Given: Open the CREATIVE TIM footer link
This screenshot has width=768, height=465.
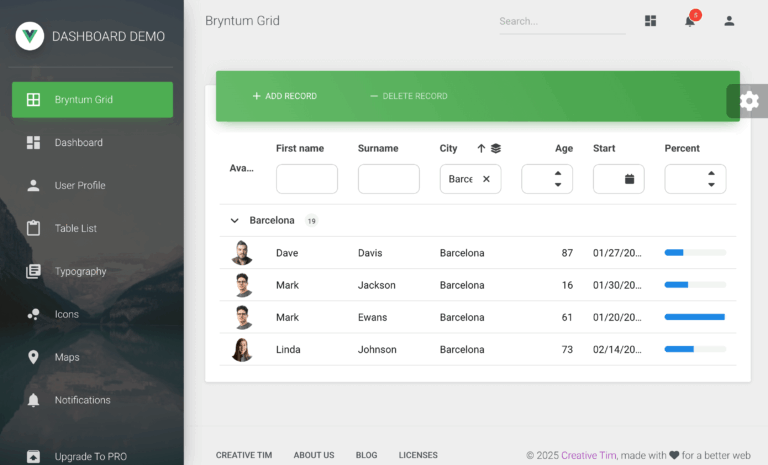Looking at the screenshot, I should click(x=244, y=455).
